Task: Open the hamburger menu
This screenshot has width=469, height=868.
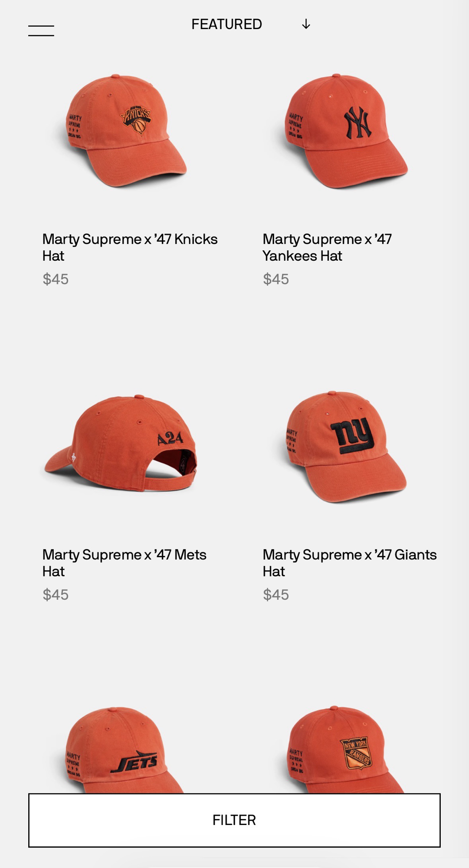Action: click(x=41, y=31)
